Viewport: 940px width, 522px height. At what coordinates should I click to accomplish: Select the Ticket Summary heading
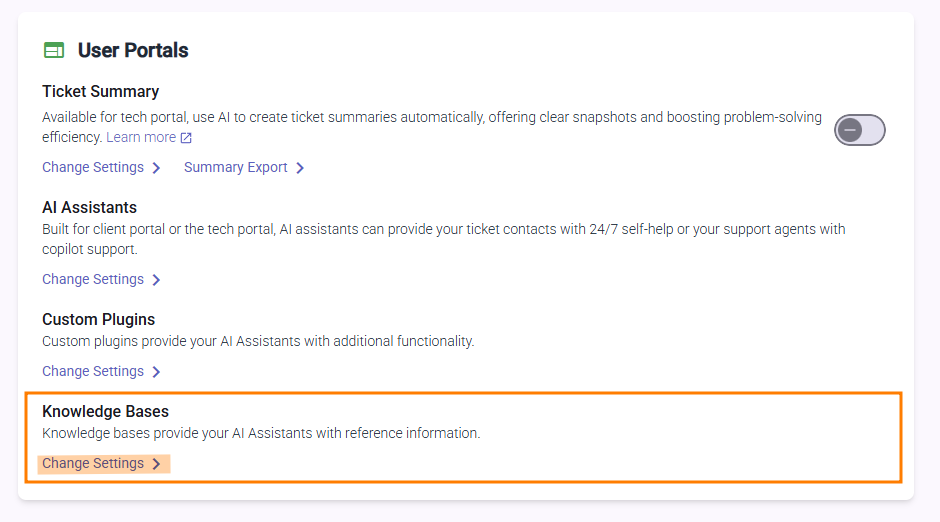coord(100,91)
